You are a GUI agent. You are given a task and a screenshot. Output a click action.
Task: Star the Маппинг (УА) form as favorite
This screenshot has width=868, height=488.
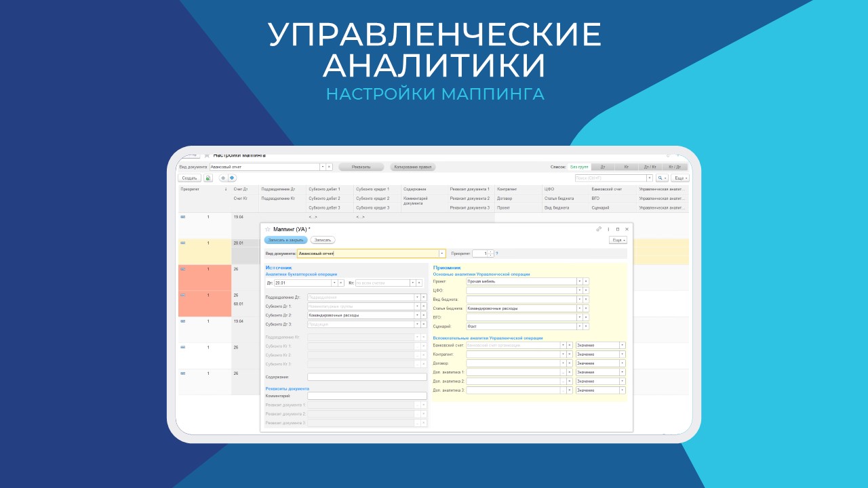tap(268, 230)
